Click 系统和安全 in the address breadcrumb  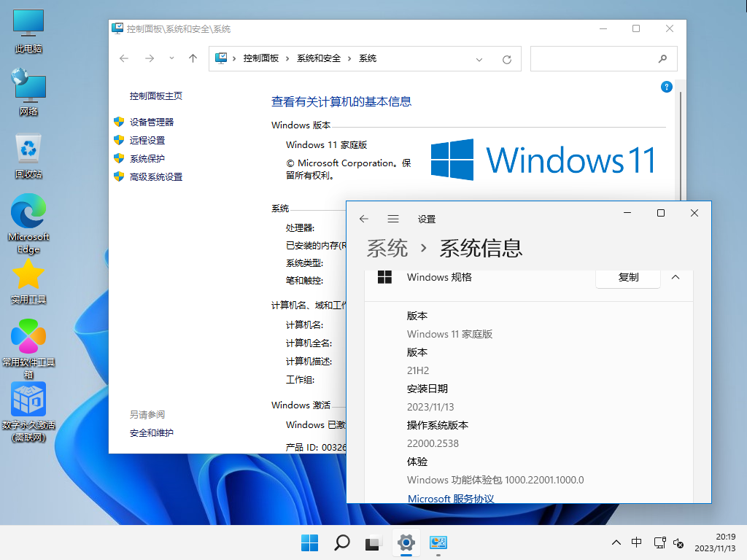click(319, 58)
